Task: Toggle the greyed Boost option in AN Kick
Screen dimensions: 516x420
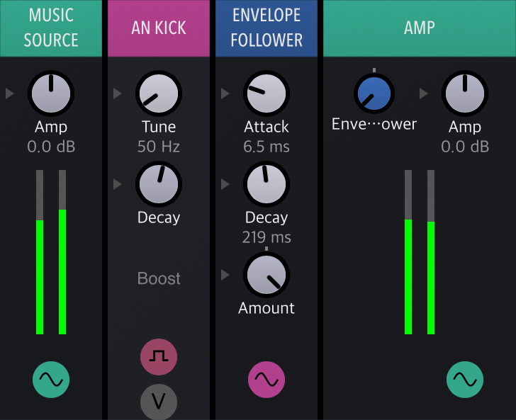Action: (x=159, y=278)
